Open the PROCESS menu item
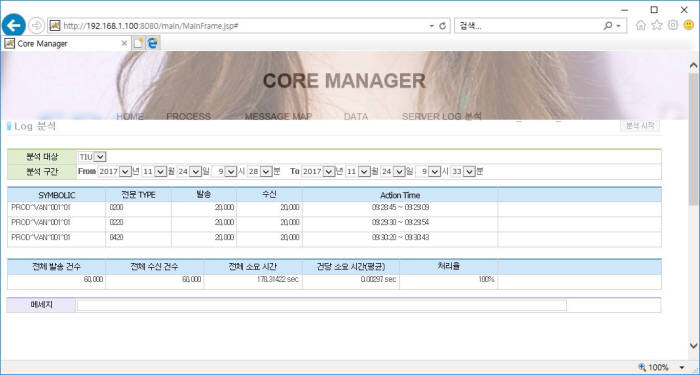This screenshot has width=700, height=375. (x=188, y=117)
